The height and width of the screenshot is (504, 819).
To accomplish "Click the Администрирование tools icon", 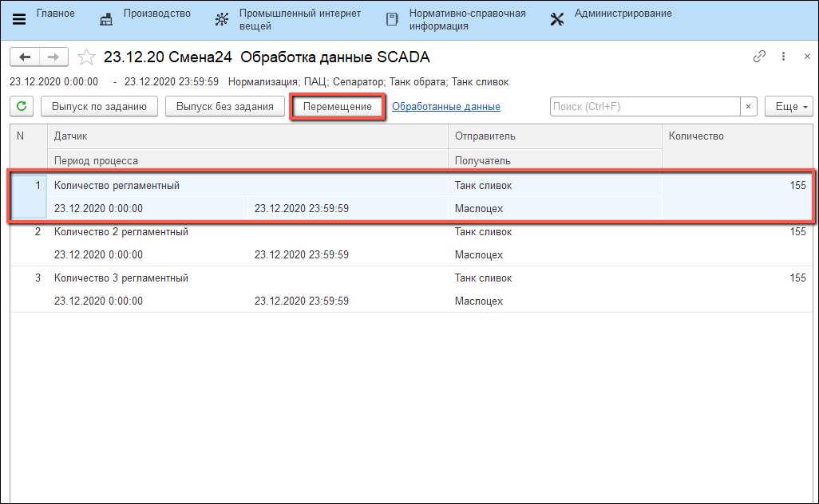I will (x=557, y=19).
